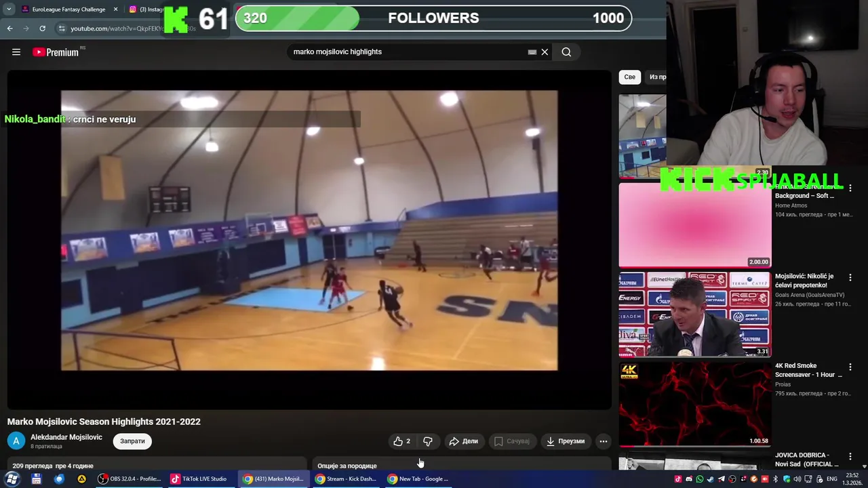The height and width of the screenshot is (488, 868).
Task: Open Windows Start button
Action: (x=12, y=479)
